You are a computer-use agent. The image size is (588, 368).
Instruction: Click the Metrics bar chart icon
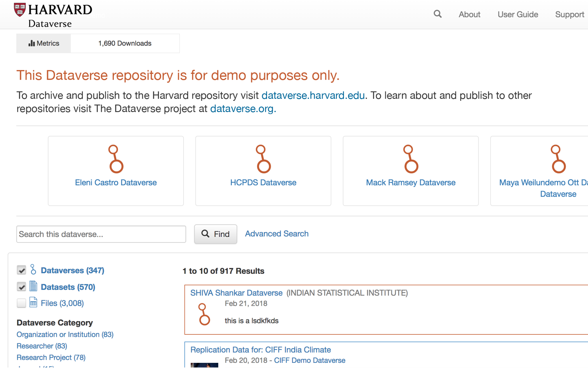pos(32,43)
